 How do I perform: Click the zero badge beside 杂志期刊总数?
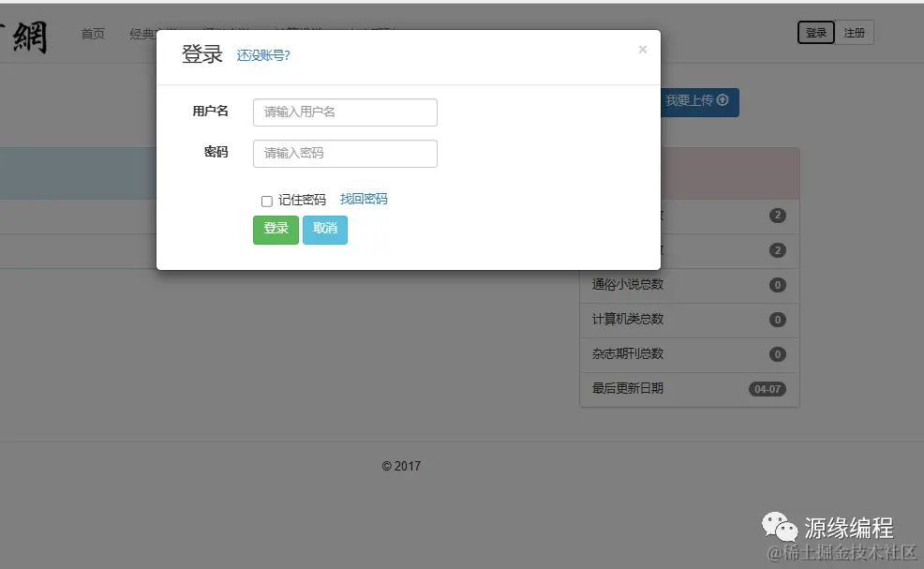777,354
